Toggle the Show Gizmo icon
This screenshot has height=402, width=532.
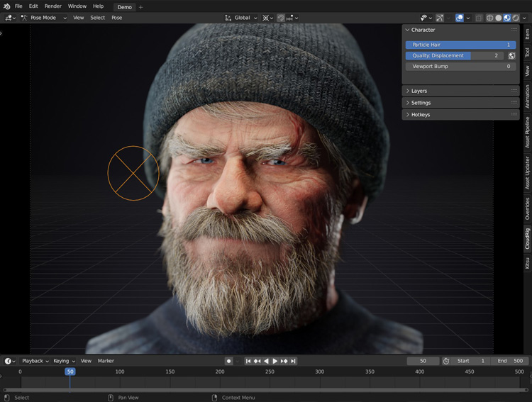pos(440,18)
